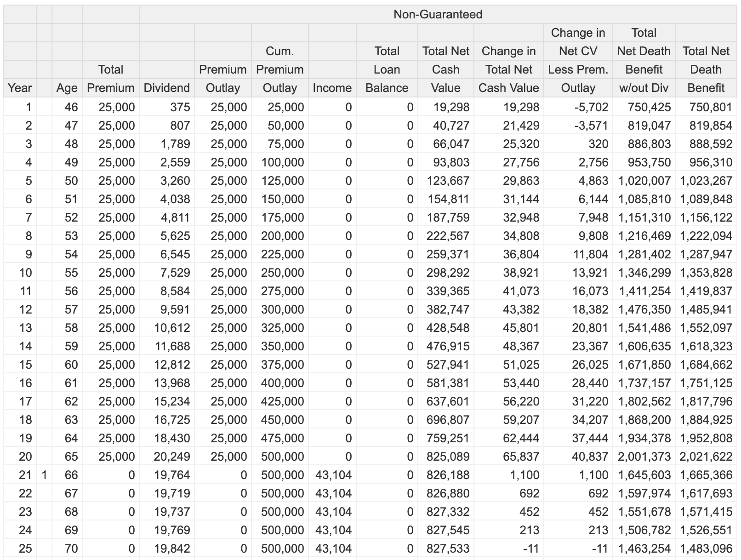Select dividend 4,038 in year 6
Image resolution: width=741 pixels, height=560 pixels.
point(167,199)
